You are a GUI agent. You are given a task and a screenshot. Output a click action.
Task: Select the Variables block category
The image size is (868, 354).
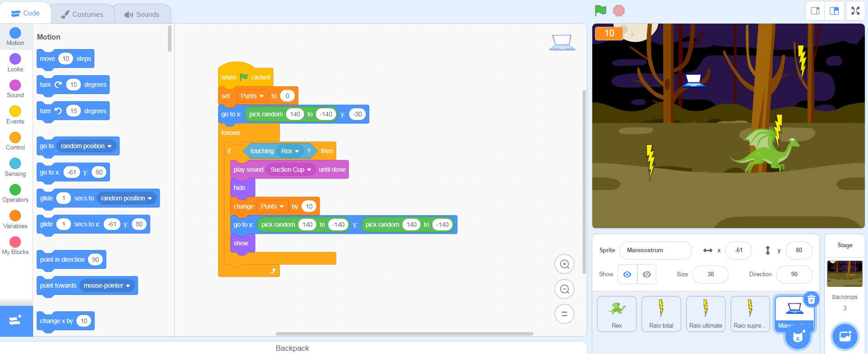point(15,219)
